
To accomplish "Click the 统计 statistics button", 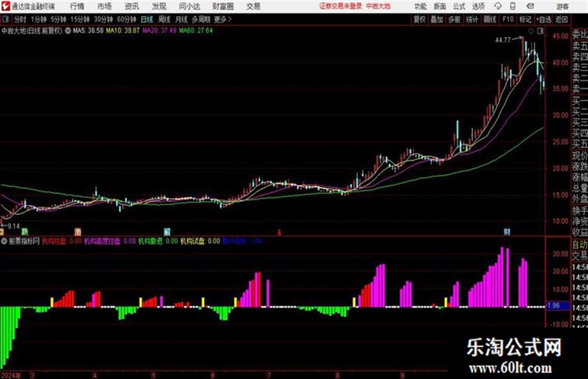I will (472, 19).
